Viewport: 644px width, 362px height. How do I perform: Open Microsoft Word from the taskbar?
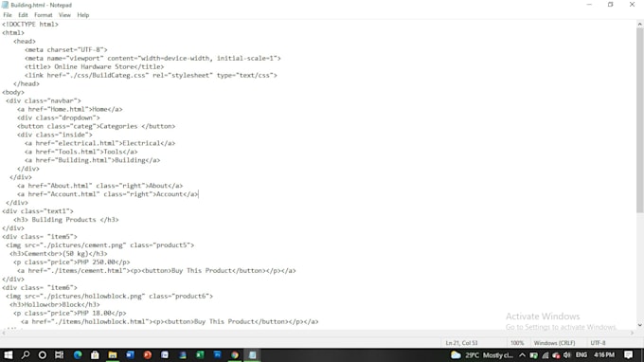pos(130,355)
